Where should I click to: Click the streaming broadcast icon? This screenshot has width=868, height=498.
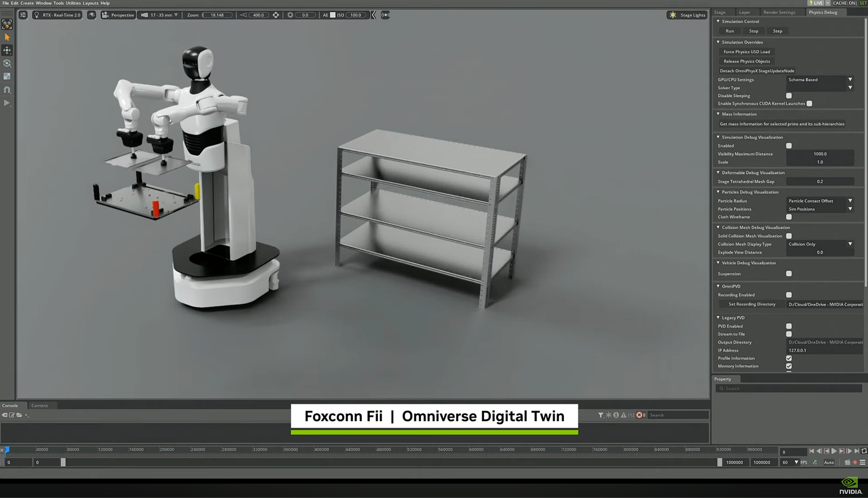point(385,15)
